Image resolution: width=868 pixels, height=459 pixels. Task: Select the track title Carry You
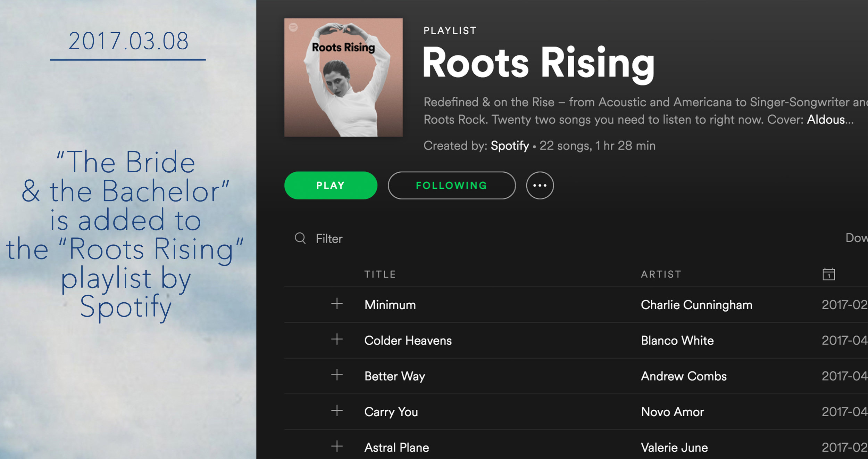click(x=391, y=412)
